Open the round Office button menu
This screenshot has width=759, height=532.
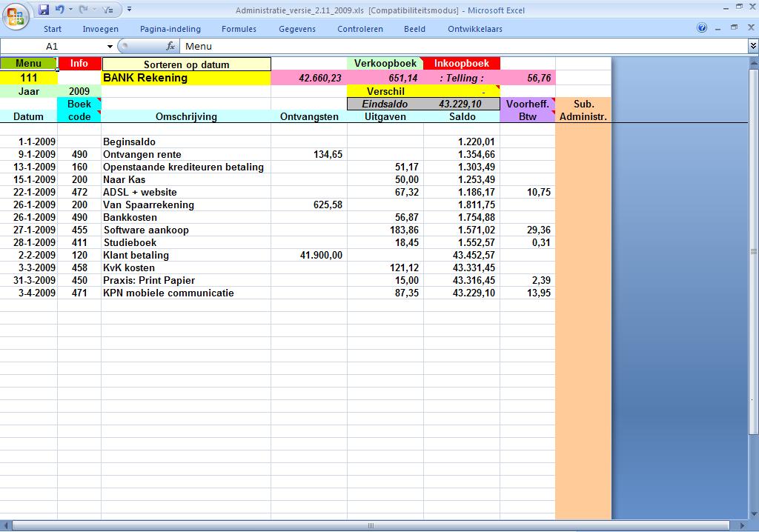15,15
